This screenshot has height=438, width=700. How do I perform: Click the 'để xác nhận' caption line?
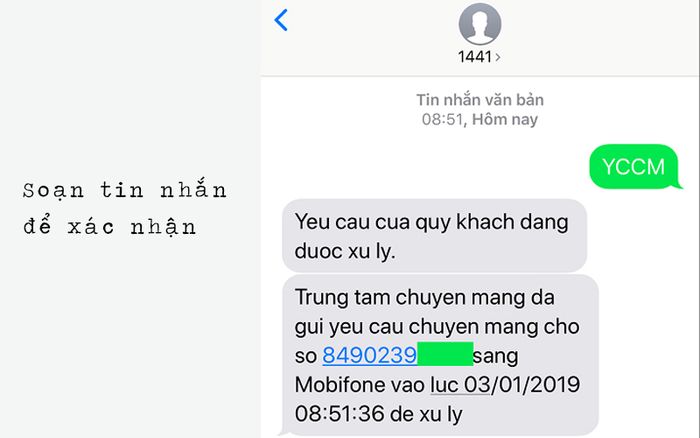(110, 227)
